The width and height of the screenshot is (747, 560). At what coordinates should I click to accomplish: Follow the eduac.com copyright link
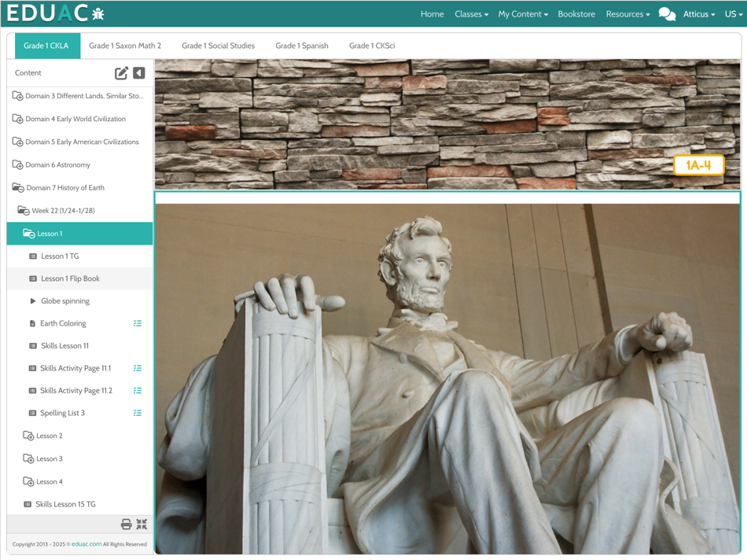[x=86, y=543]
